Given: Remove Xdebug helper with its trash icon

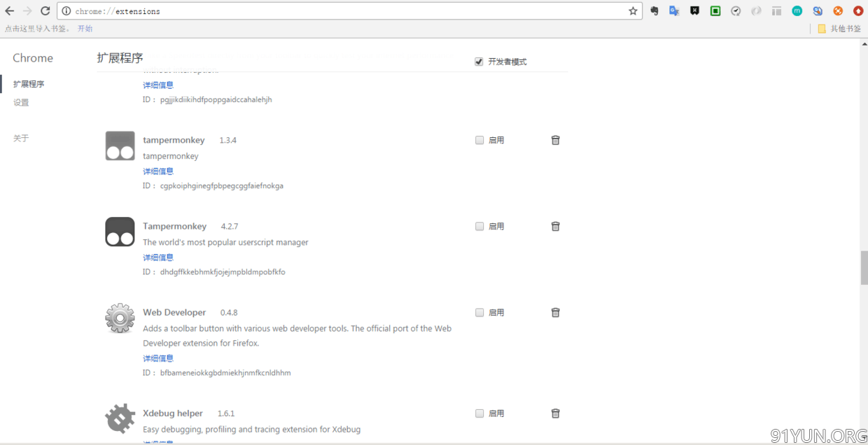Looking at the screenshot, I should click(555, 413).
